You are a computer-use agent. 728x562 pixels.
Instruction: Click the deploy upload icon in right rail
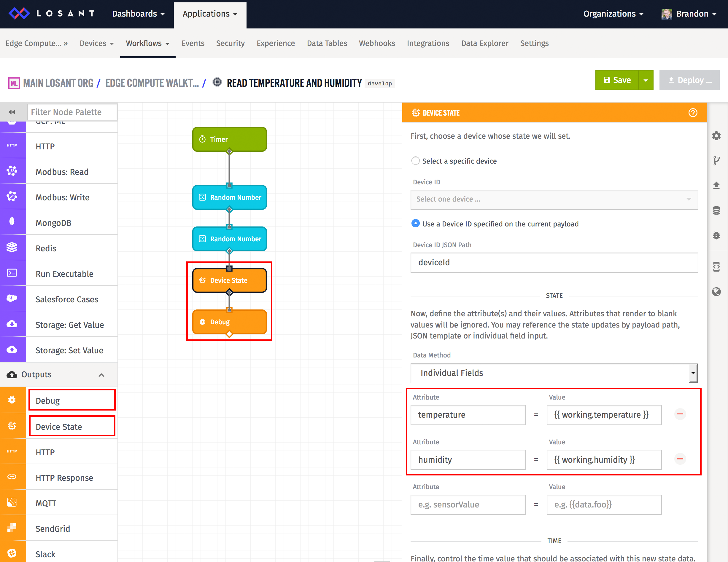point(716,186)
